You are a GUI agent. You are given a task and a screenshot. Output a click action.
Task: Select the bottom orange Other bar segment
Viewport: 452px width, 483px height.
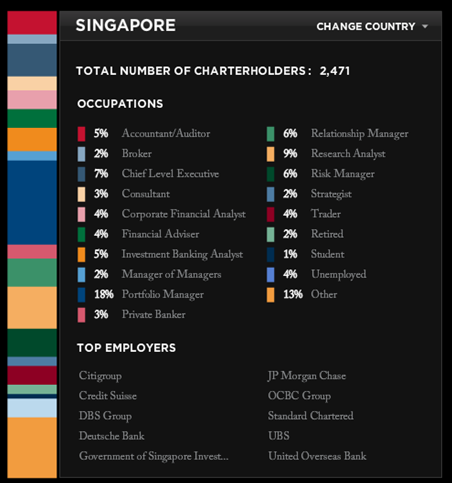pyautogui.click(x=32, y=448)
